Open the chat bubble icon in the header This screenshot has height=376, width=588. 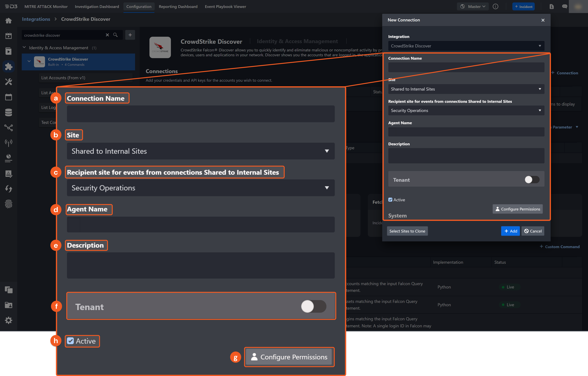pyautogui.click(x=565, y=7)
